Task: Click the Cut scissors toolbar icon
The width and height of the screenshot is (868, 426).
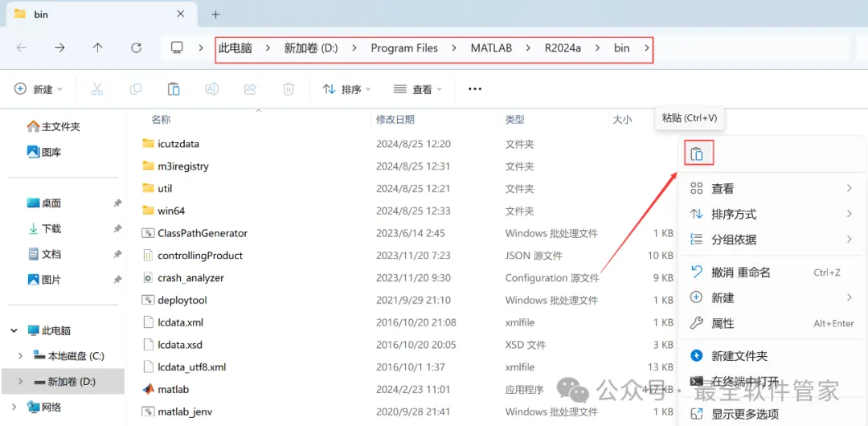Action: point(97,89)
